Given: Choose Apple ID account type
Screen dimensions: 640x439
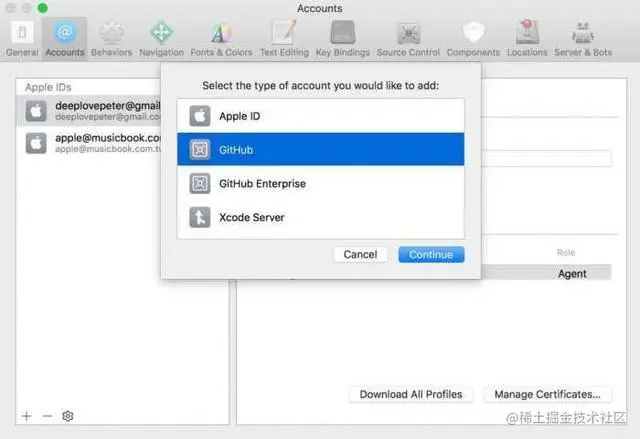Looking at the screenshot, I should coord(321,116).
